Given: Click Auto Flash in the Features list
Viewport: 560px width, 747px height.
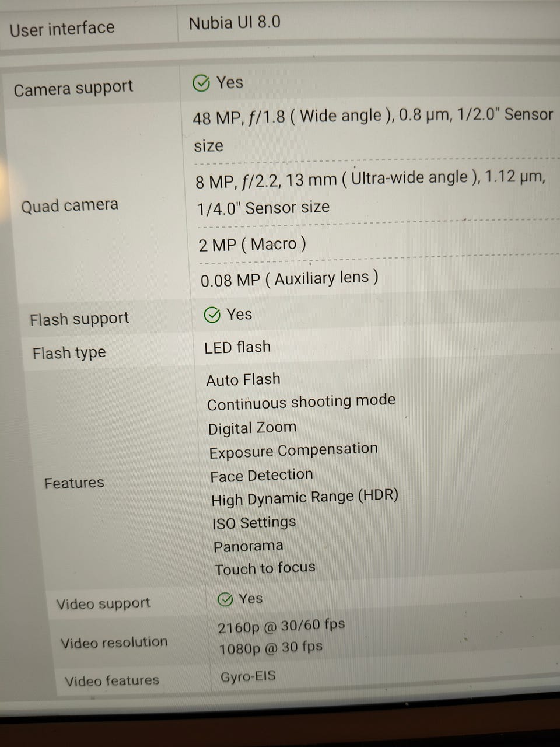Looking at the screenshot, I should (x=243, y=380).
